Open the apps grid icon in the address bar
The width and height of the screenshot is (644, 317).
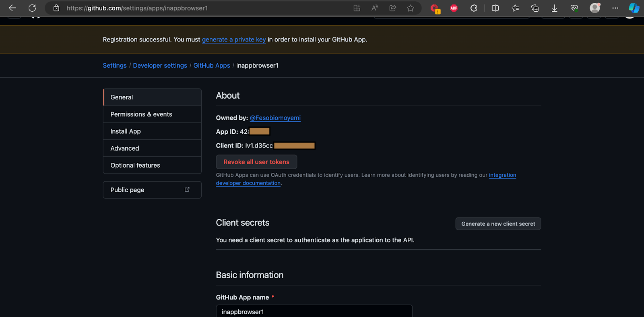coord(357,8)
